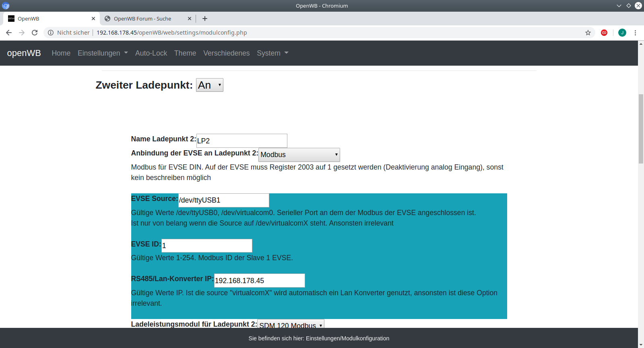Open the user profile avatar J
This screenshot has width=644, height=348.
pos(622,33)
